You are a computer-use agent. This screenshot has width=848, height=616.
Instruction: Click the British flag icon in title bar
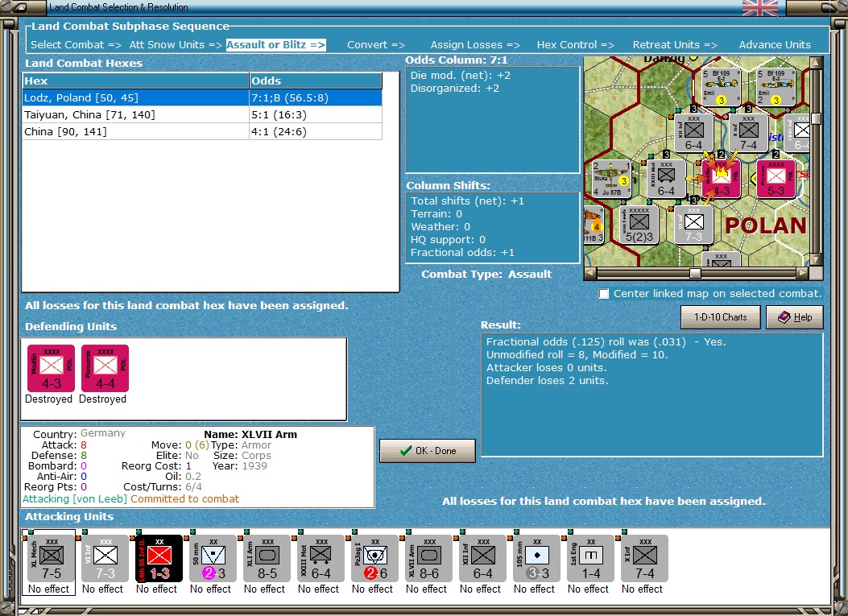(760, 7)
